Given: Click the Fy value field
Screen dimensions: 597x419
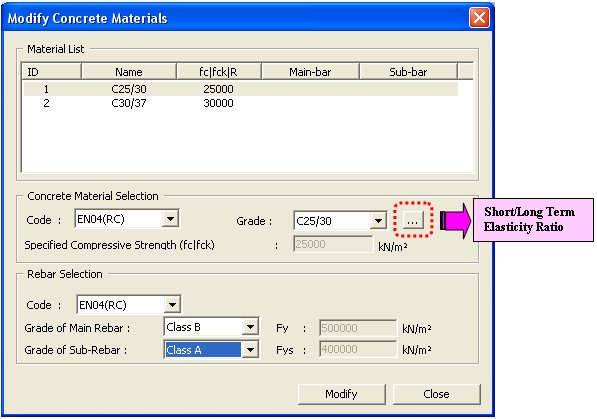Looking at the screenshot, I should click(x=358, y=328).
